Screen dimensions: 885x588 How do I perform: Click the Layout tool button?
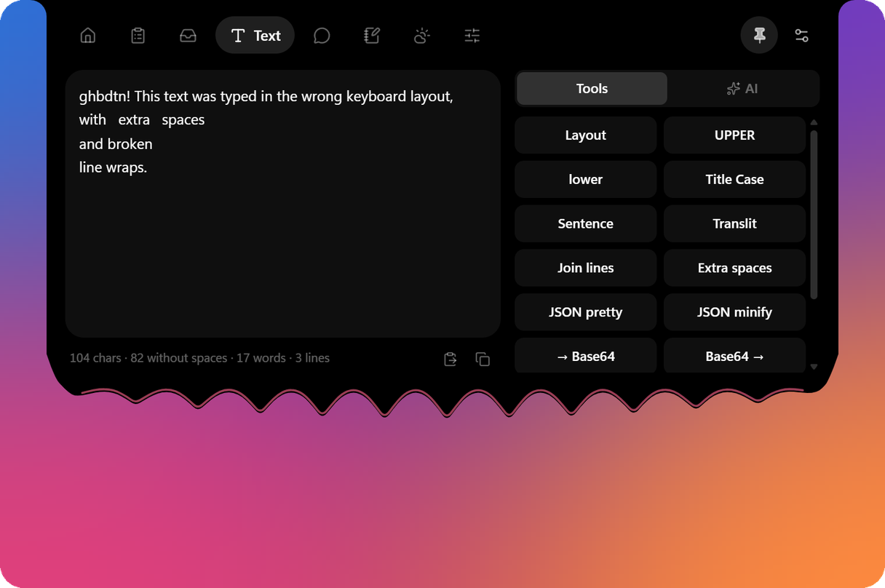[585, 135]
